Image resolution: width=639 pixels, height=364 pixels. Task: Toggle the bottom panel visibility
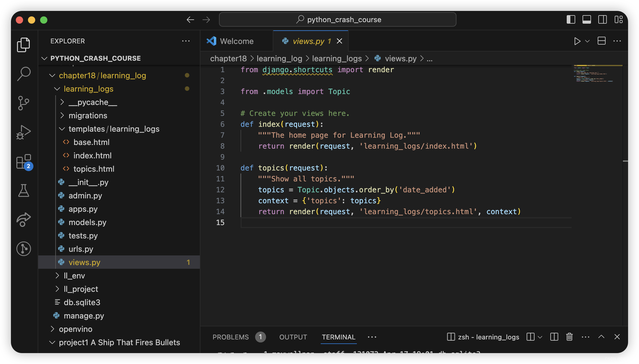586,20
